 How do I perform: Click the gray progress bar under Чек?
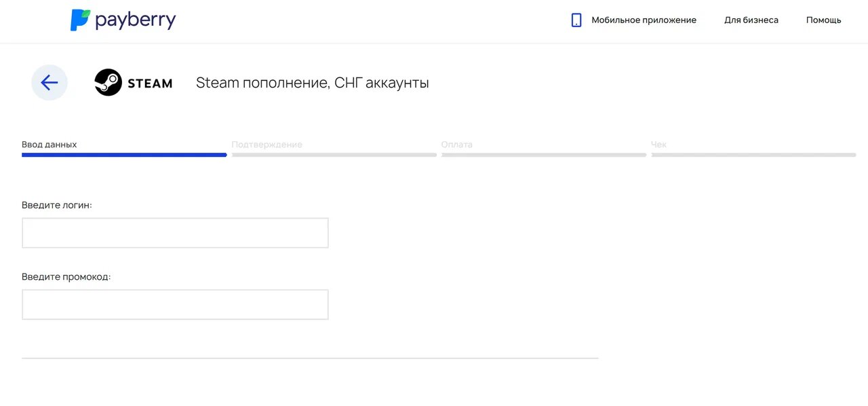coord(753,155)
